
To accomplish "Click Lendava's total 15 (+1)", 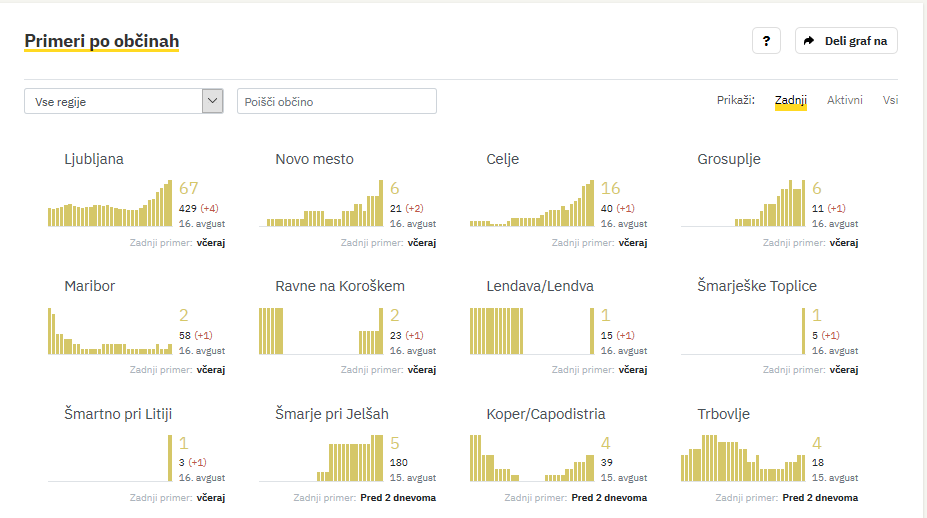I will pyautogui.click(x=618, y=335).
